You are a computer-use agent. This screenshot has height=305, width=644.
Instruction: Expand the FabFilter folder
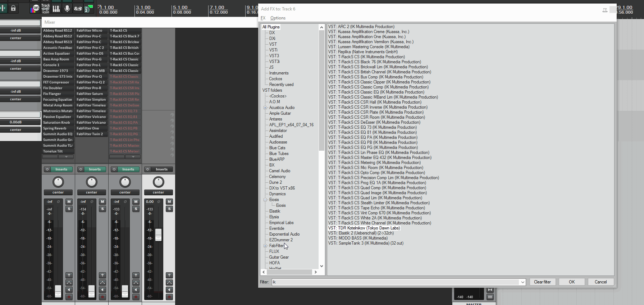pos(265,246)
